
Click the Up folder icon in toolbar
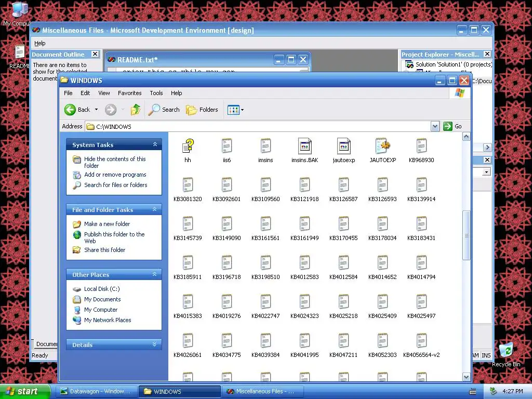click(x=136, y=110)
